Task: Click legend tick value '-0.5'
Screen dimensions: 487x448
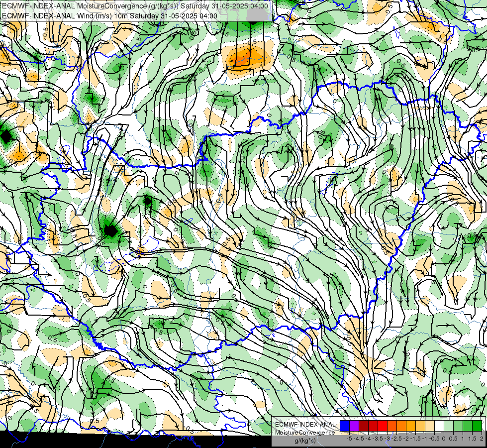Action: tap(434, 439)
